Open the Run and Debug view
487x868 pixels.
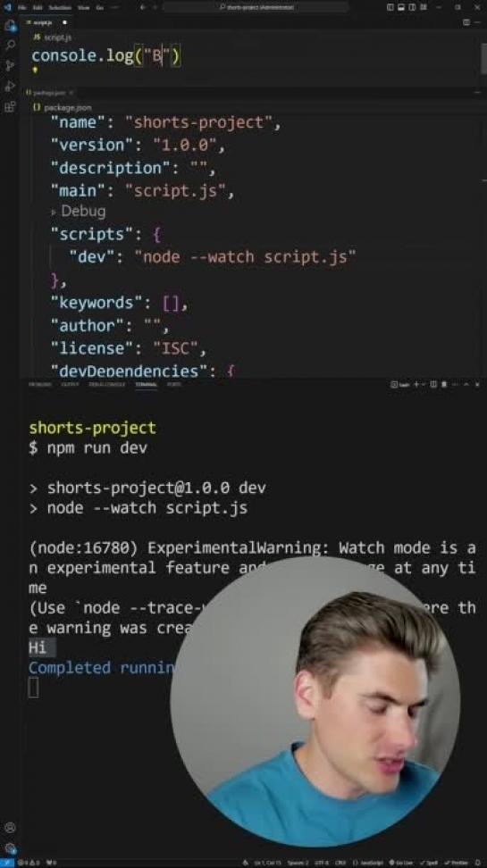click(x=10, y=86)
